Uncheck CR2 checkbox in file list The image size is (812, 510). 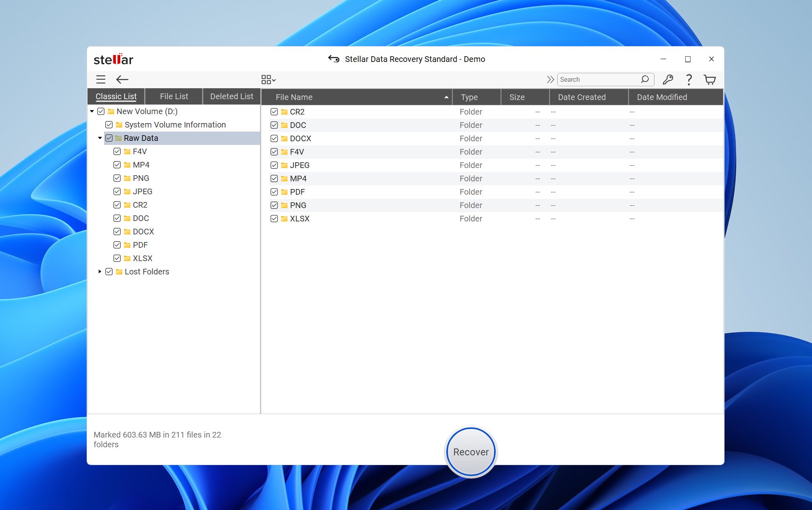[274, 112]
